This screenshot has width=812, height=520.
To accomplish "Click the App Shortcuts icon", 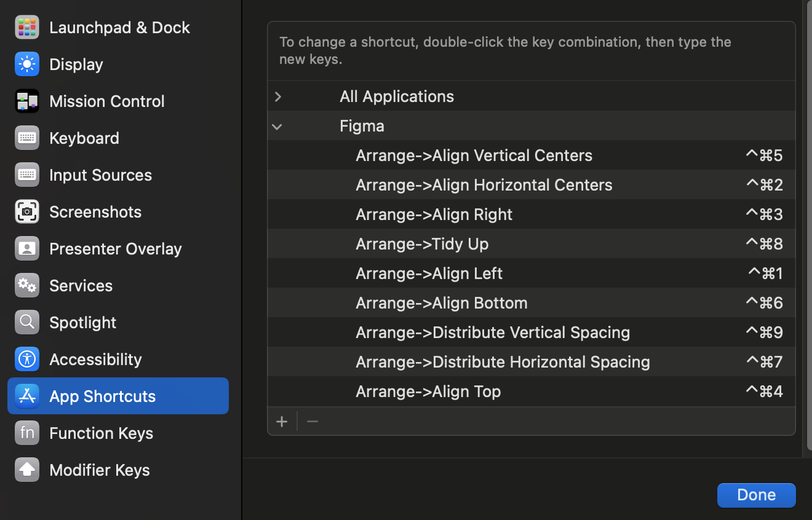I will 27,396.
